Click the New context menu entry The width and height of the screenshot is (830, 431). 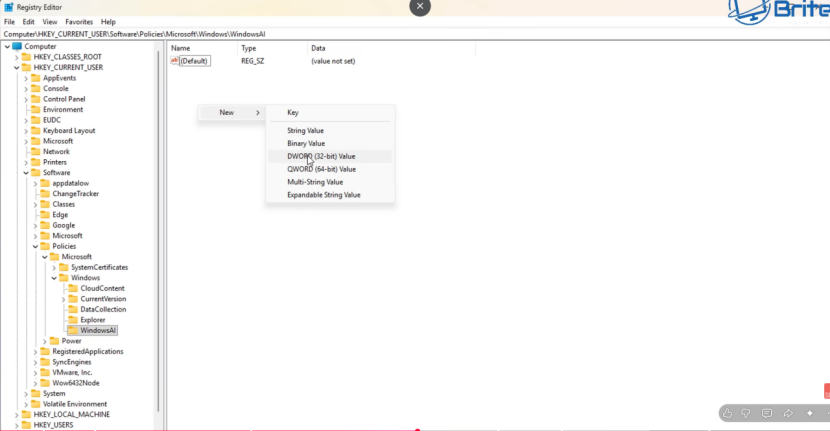tap(232, 112)
